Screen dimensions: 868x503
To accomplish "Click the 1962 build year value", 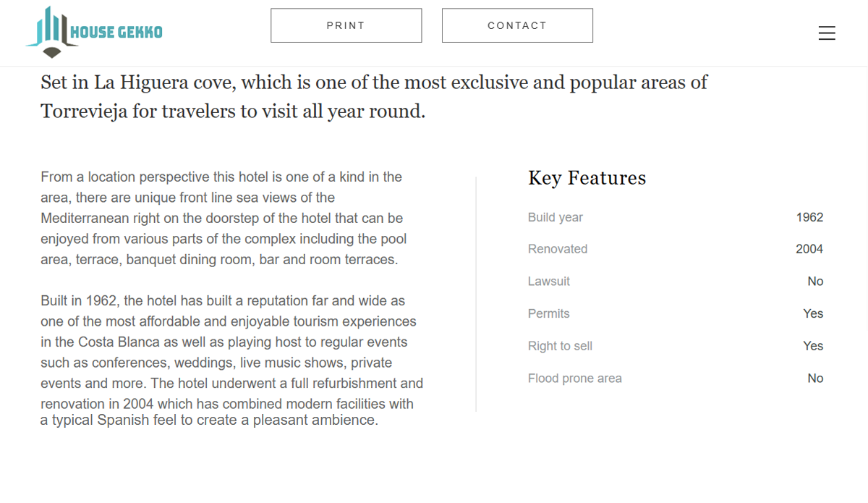I will [x=809, y=217].
